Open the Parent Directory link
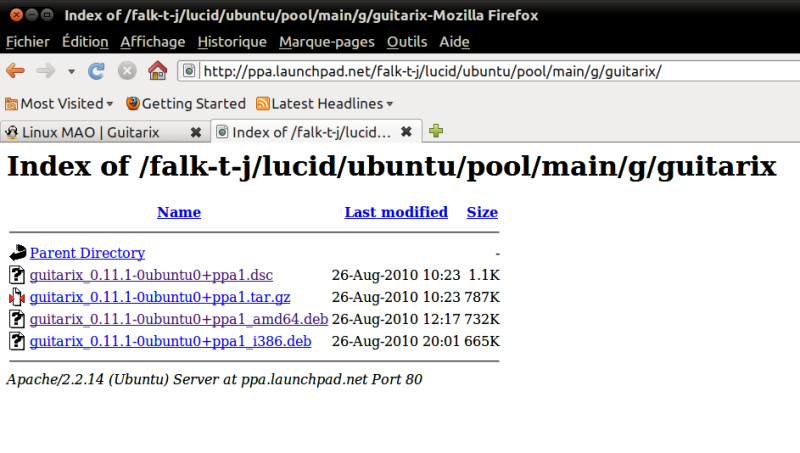The width and height of the screenshot is (800, 453). click(x=87, y=253)
